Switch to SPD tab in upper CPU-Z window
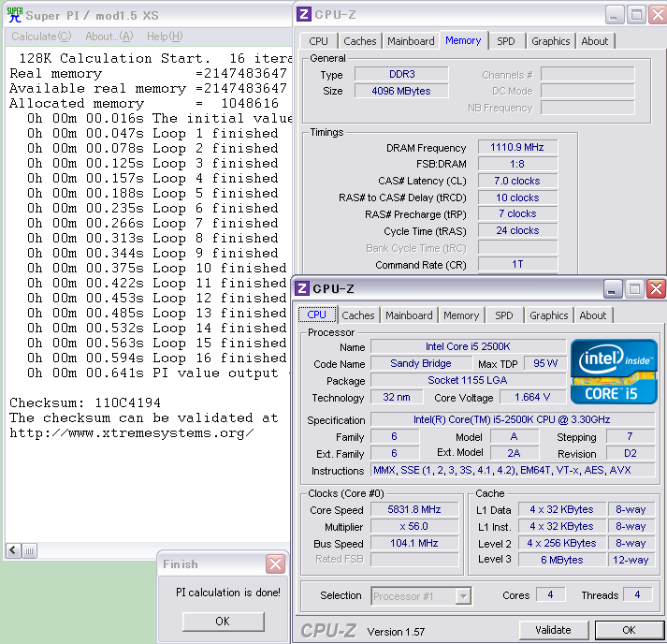 point(506,41)
